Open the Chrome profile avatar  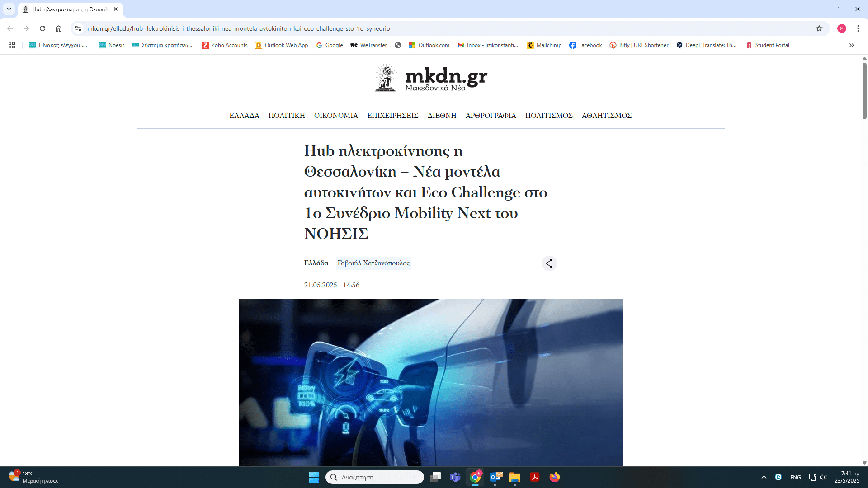tap(841, 28)
